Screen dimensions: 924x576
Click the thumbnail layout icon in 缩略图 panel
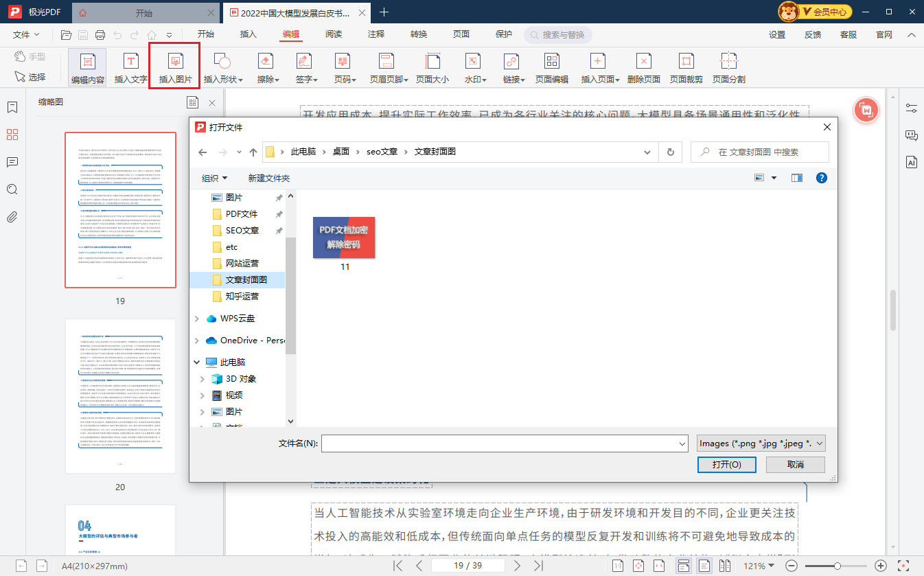pyautogui.click(x=192, y=102)
